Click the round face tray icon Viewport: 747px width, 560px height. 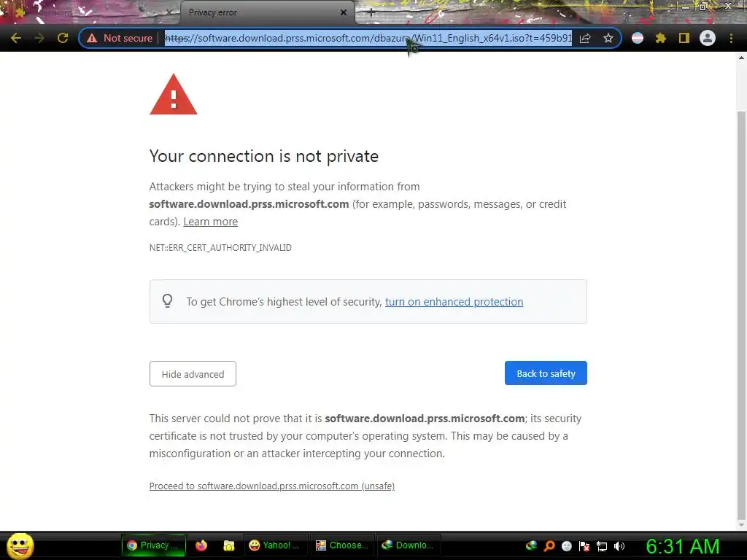click(x=567, y=546)
